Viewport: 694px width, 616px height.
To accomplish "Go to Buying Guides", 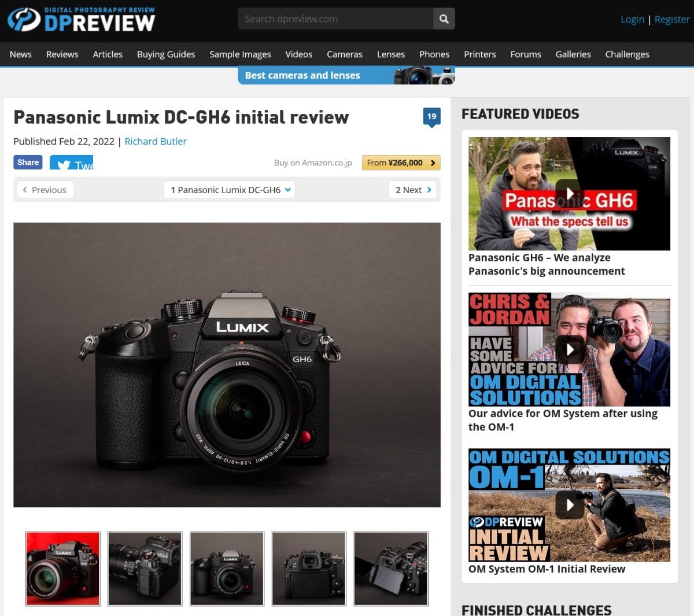I will click(x=166, y=54).
